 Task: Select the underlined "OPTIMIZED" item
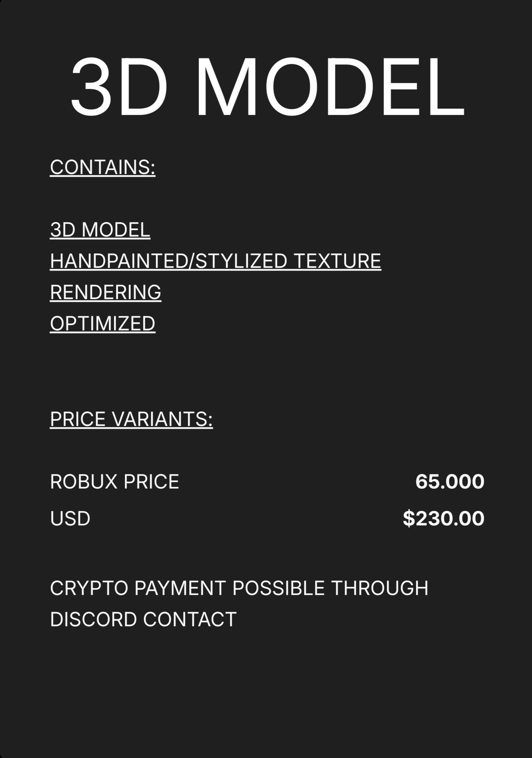point(103,324)
